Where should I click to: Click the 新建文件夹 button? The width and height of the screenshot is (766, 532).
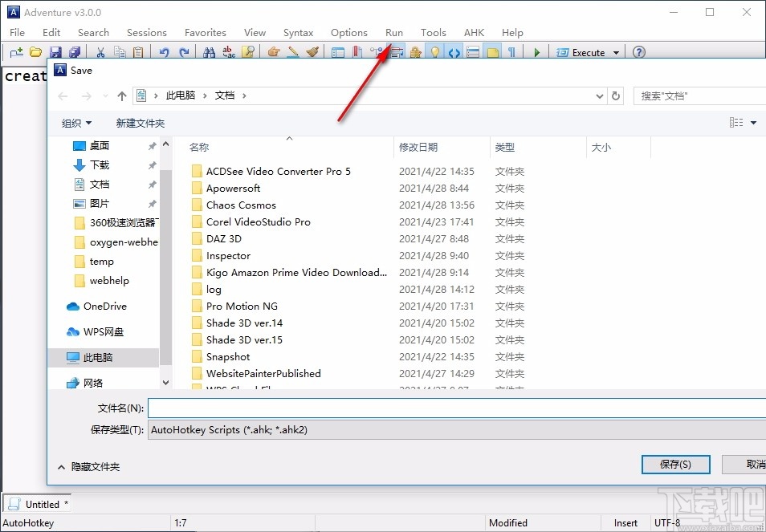point(141,122)
